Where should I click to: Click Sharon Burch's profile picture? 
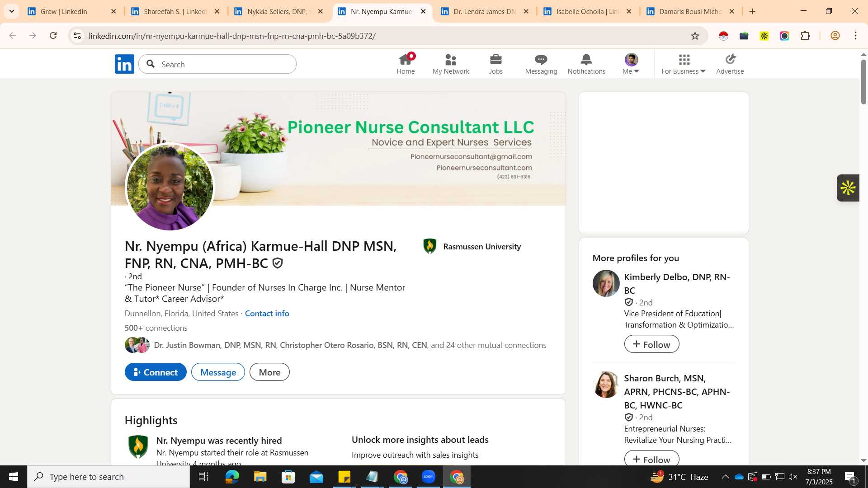click(x=606, y=385)
